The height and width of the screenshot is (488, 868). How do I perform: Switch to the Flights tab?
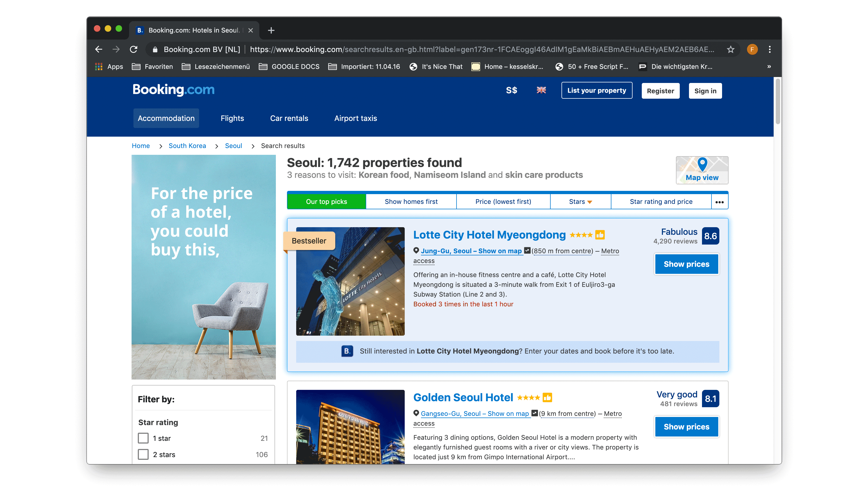(x=232, y=118)
